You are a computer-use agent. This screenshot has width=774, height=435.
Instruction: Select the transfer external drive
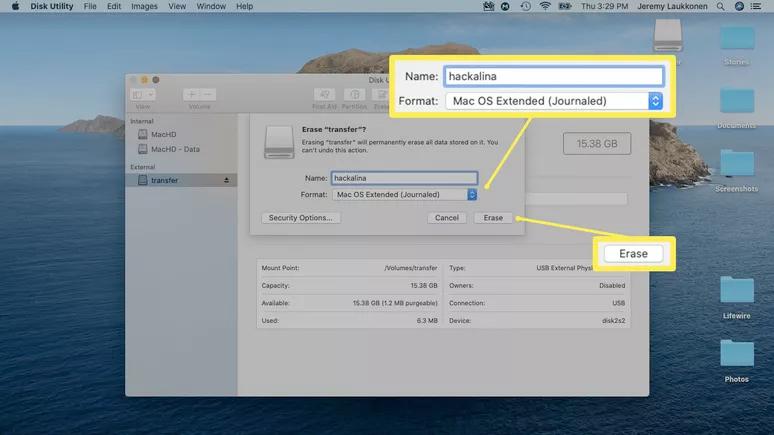[181, 180]
